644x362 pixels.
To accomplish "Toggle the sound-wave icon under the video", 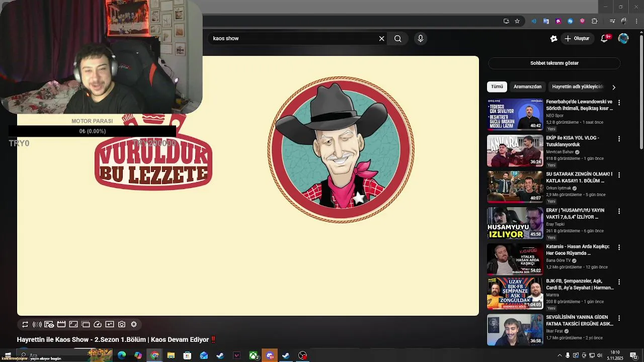I will [x=37, y=324].
